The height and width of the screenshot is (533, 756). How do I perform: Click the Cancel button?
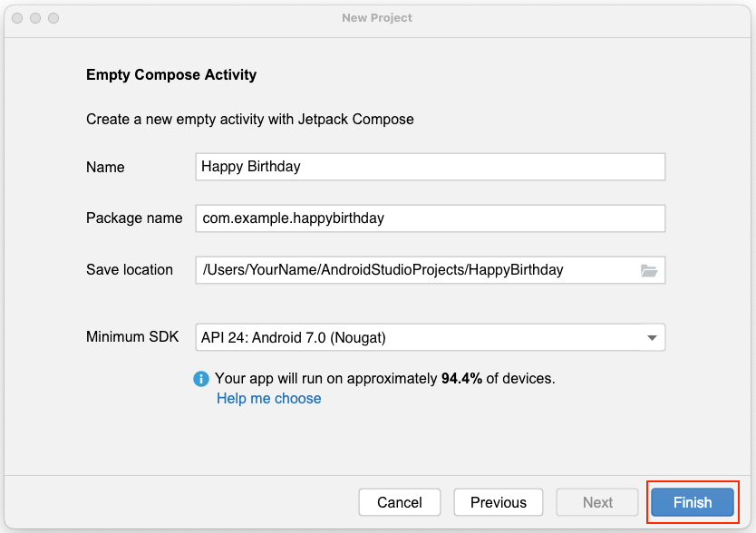(400, 502)
